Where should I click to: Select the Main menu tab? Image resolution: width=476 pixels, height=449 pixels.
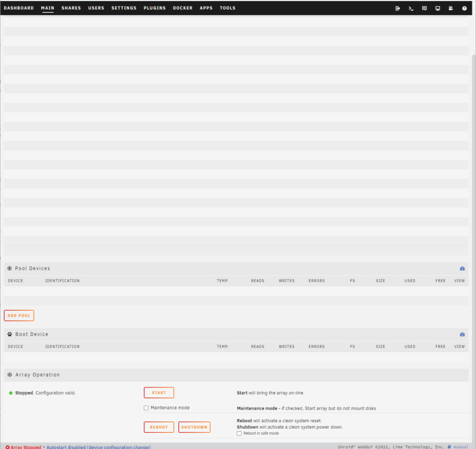(x=47, y=8)
